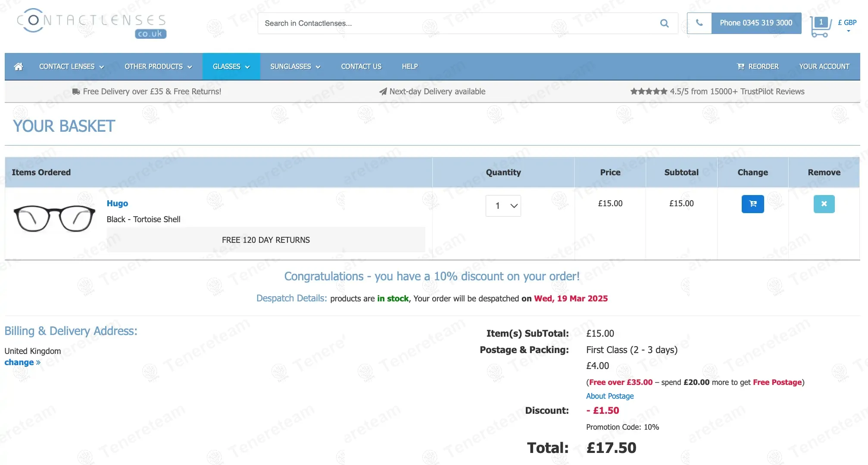The image size is (868, 465).
Task: Click the Free Delivery over £35 text
Action: pos(152,91)
